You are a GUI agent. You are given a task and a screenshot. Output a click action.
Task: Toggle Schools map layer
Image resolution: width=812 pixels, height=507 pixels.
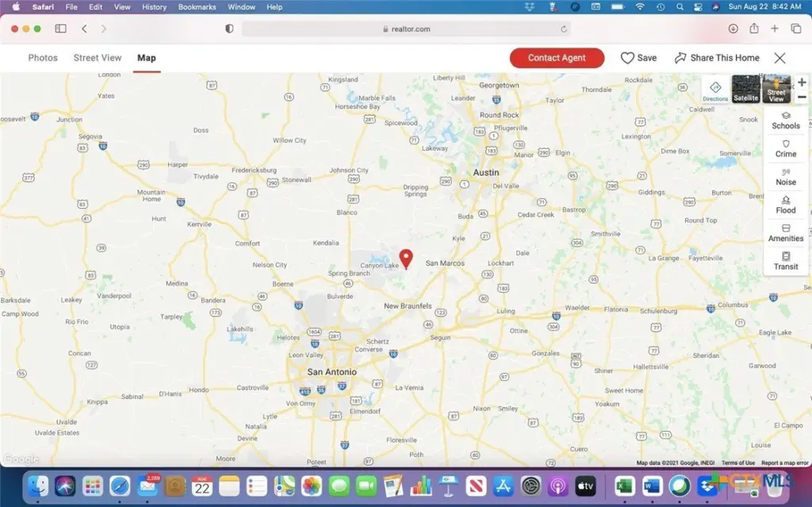[786, 121]
